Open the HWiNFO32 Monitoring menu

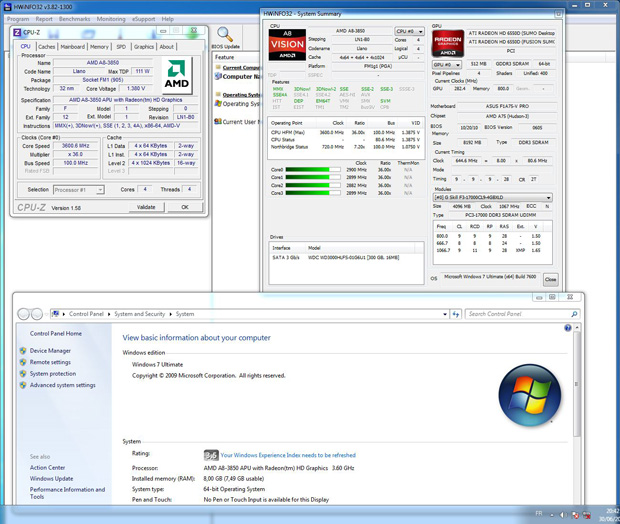(111, 19)
